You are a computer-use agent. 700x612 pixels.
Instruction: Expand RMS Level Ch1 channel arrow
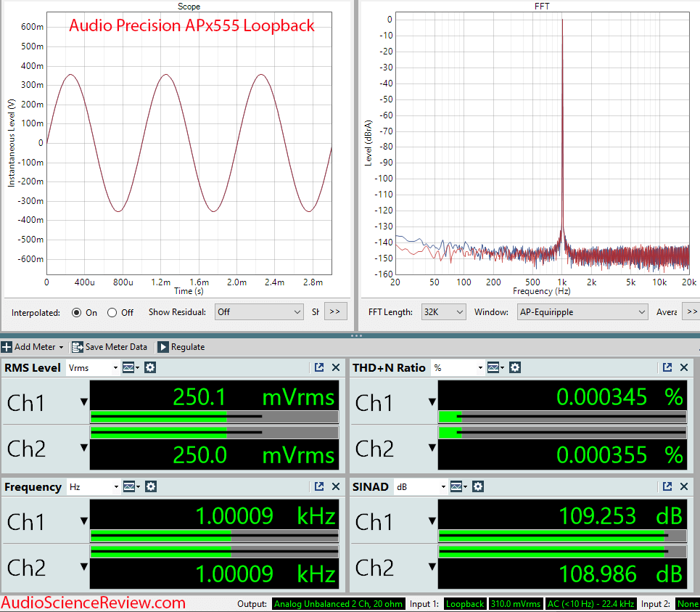(x=84, y=402)
